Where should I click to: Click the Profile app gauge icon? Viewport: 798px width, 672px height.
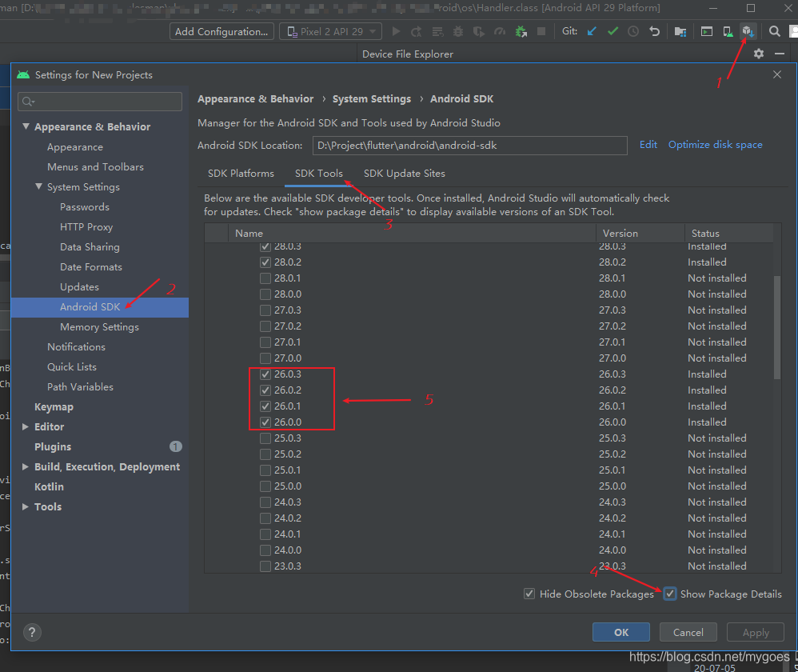click(500, 31)
